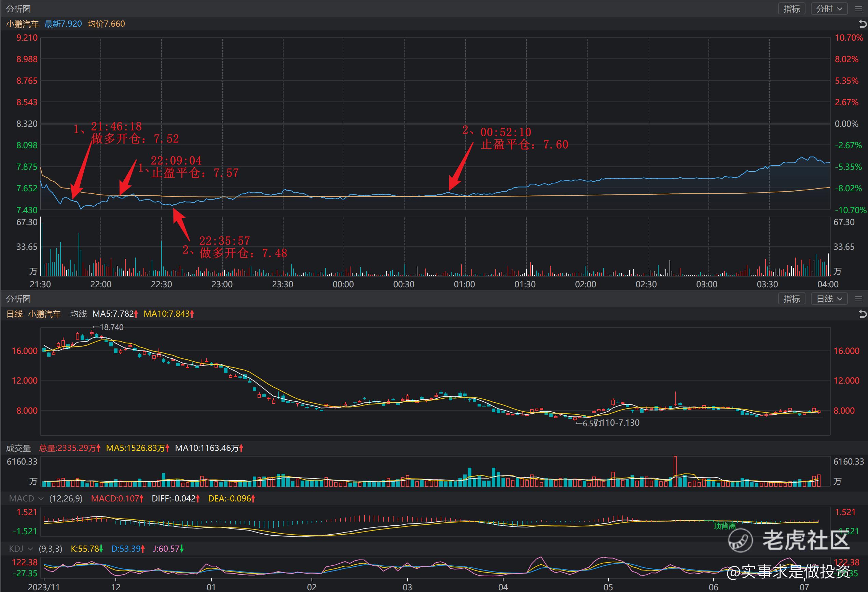Click MACD parameters (12,26,9)
Image resolution: width=868 pixels, height=592 pixels.
[66, 499]
